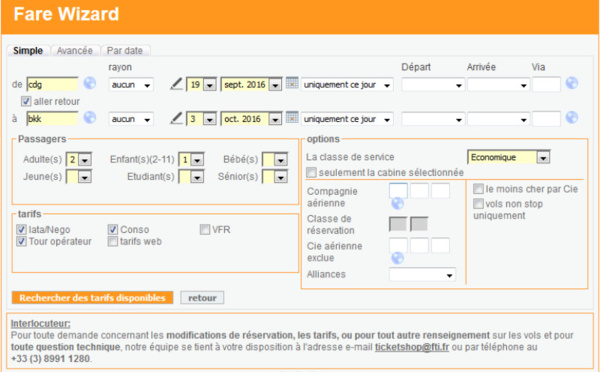Click third Compagnie aérienne code box
The width and height of the screenshot is (600, 372).
(440, 191)
